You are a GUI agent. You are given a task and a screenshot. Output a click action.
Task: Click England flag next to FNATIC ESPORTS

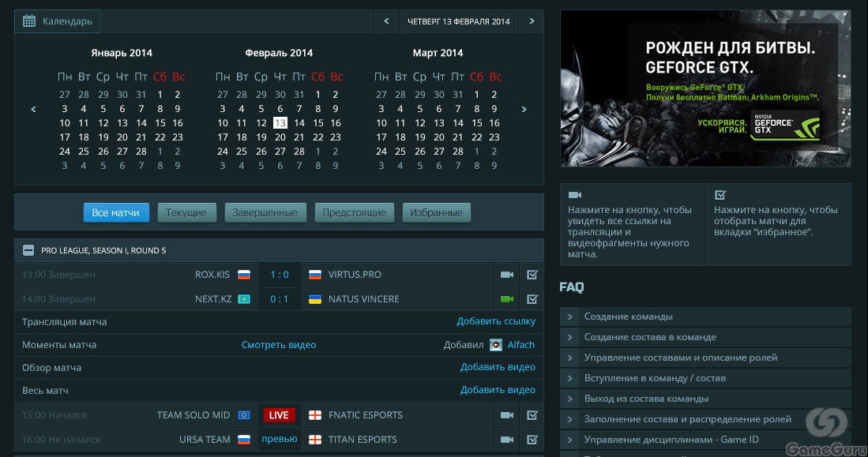click(x=315, y=415)
